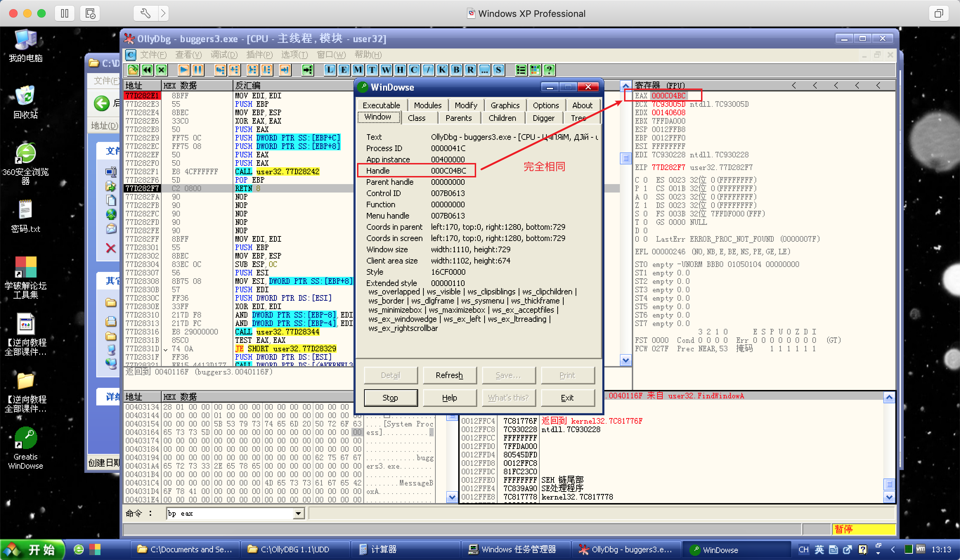The image size is (960, 560).
Task: Switch to the Class tab in WinDowse
Action: click(x=416, y=118)
